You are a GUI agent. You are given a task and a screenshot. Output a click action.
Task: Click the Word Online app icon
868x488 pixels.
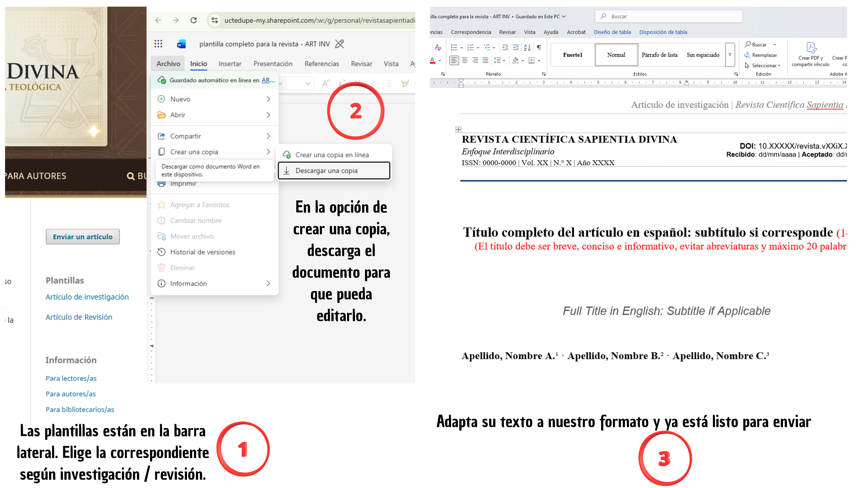[x=181, y=44]
